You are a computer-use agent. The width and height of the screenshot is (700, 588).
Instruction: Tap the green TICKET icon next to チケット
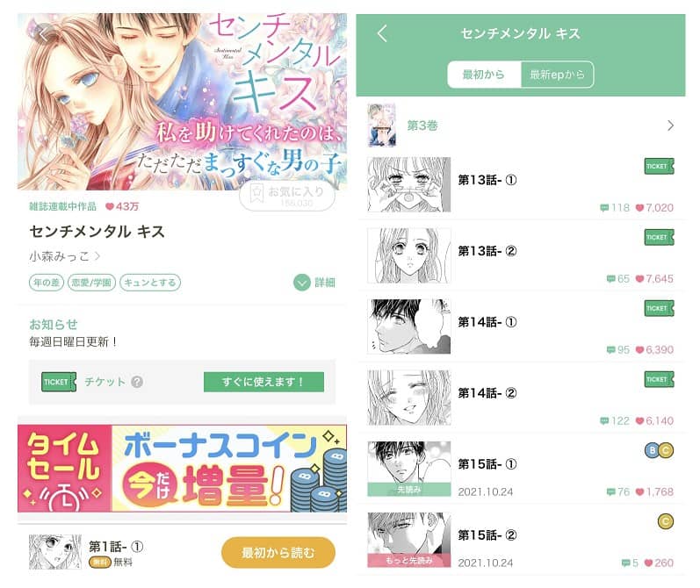tap(59, 382)
